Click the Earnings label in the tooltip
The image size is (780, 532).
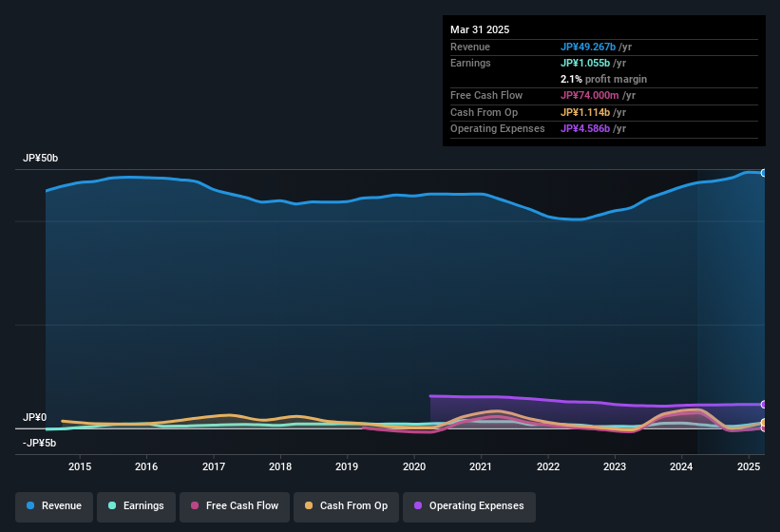[470, 63]
